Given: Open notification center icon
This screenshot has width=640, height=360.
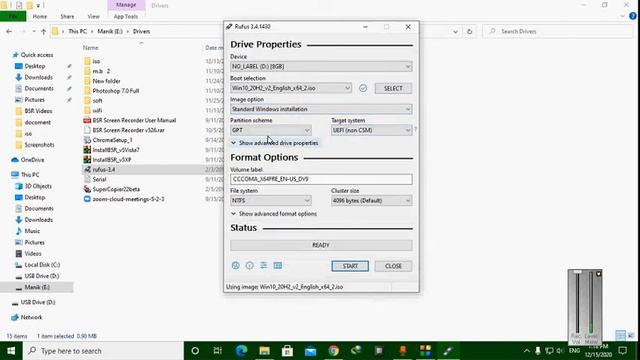Looking at the screenshot, I should [623, 351].
